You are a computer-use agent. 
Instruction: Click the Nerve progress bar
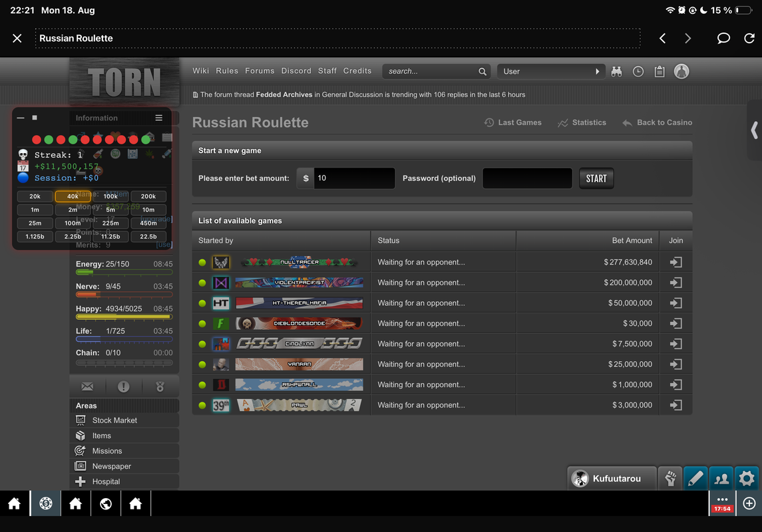click(x=124, y=295)
